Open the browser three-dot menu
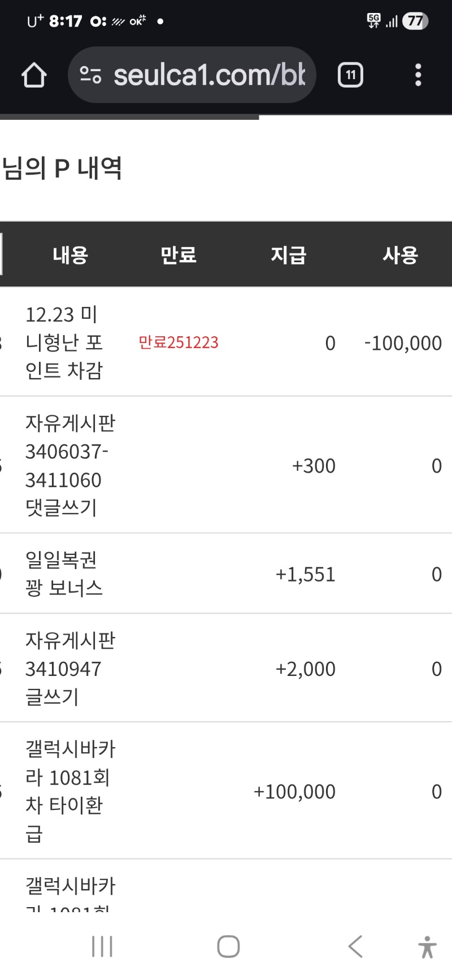 tap(418, 75)
